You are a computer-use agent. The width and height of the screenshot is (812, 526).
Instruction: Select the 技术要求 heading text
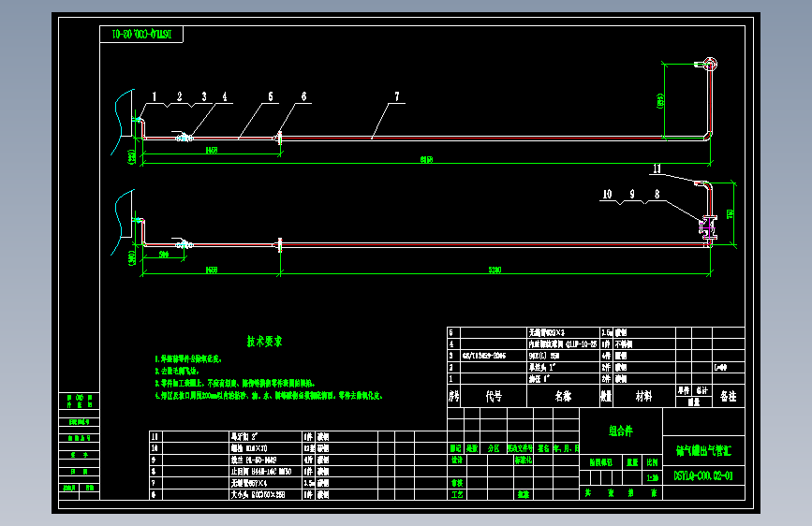coord(264,342)
